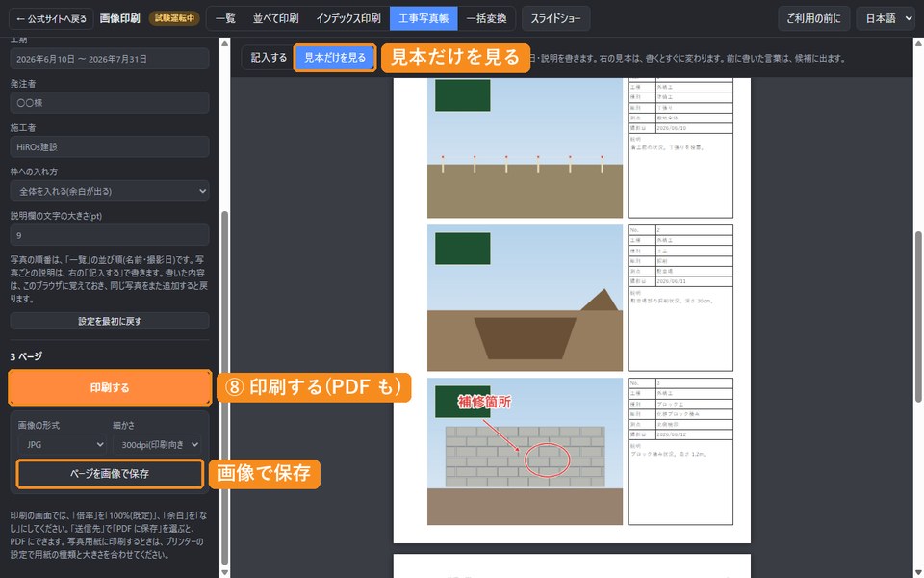Click the settings panel scrollbar thumb
924x578 pixels.
coord(224,386)
